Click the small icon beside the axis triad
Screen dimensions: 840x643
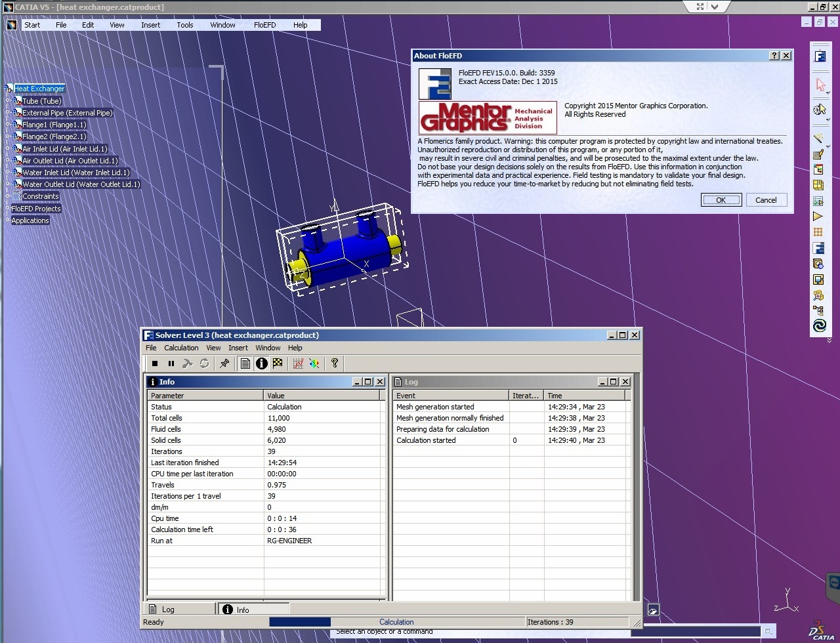coord(653,610)
